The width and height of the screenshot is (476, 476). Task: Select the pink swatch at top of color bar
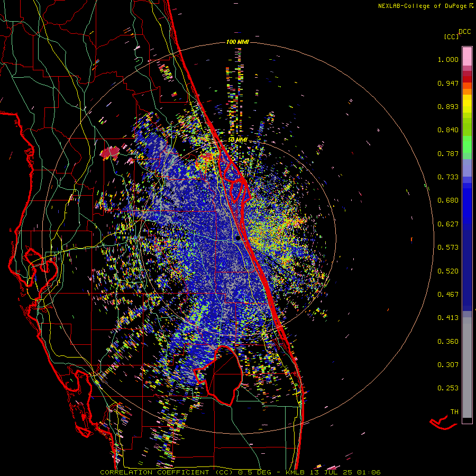(x=467, y=56)
